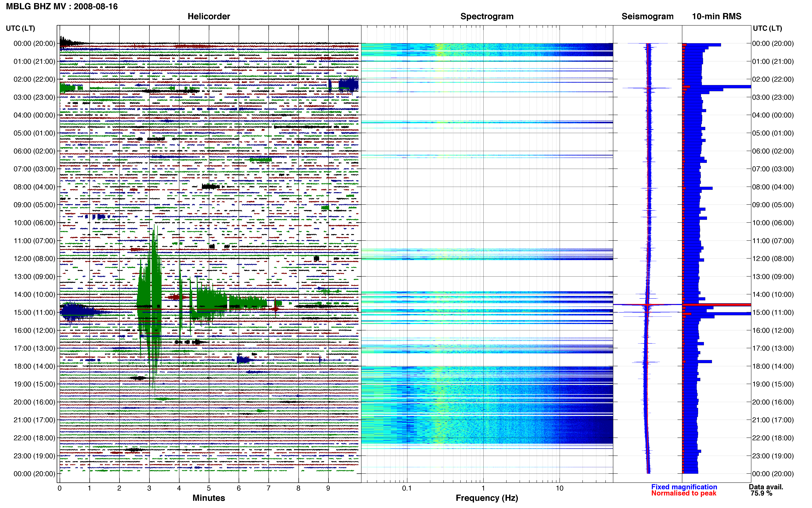
Task: Click the right-axis time label "22:00 (18:00)"
Action: tap(773, 438)
